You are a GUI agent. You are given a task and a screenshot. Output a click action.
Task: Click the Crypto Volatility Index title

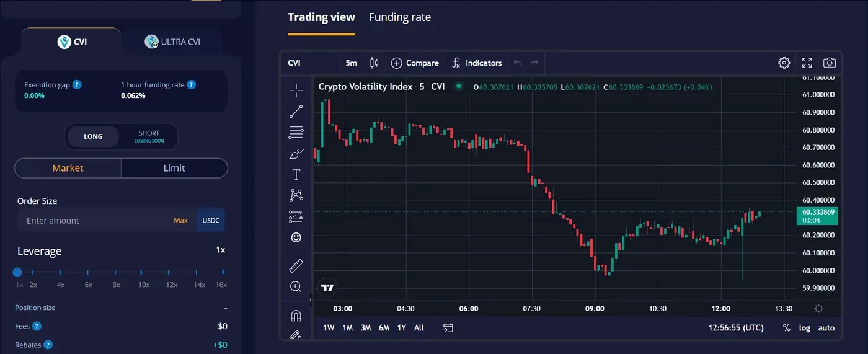click(x=365, y=87)
